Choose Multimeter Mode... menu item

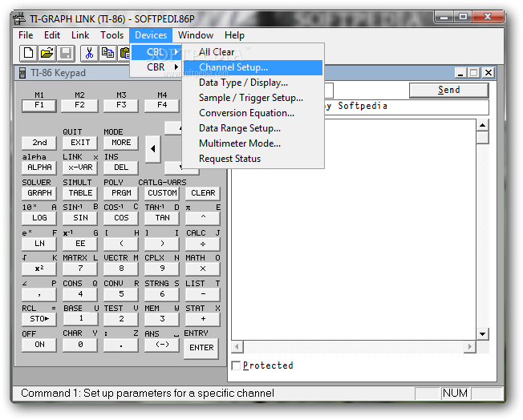(253, 143)
